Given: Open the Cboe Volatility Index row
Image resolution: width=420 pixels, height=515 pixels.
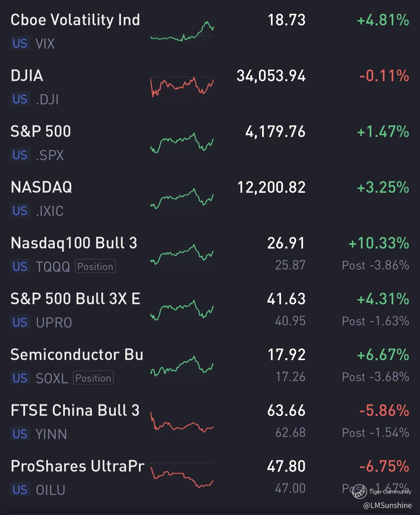Looking at the screenshot, I should 75,20.
